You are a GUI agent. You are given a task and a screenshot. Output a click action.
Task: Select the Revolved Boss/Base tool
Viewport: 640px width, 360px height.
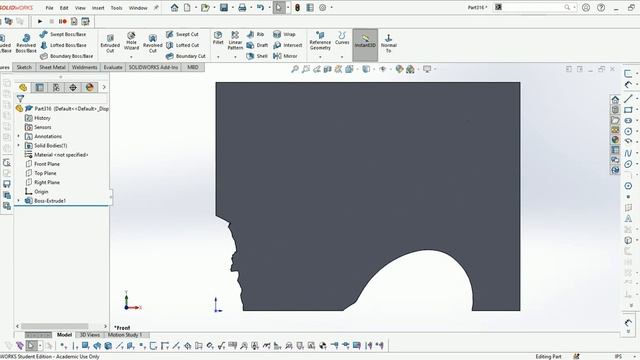(x=26, y=43)
